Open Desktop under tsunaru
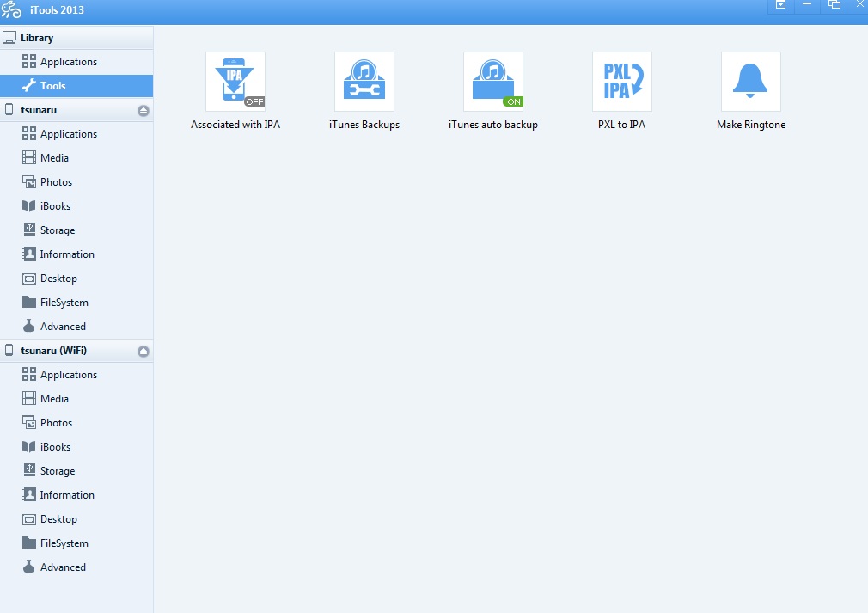This screenshot has height=613, width=868. coord(76,279)
